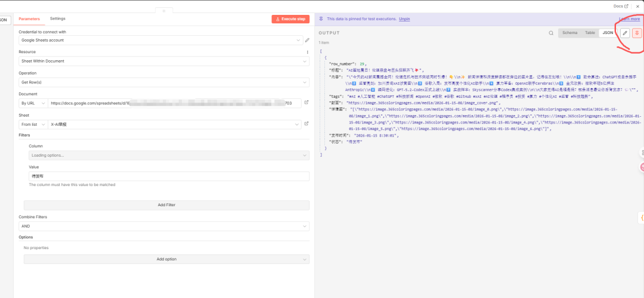Open the Combine Filters AND dropdown
Screen dimensions: 644x298
[160, 226]
